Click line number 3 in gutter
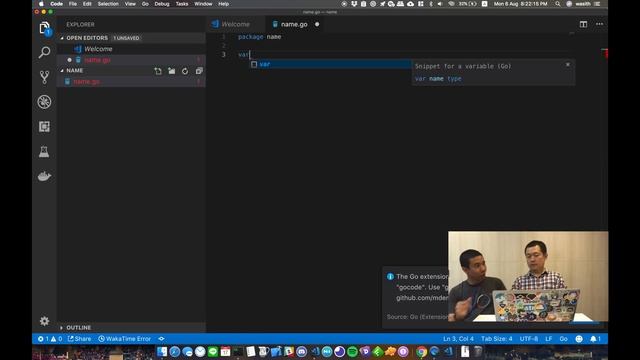Screen dimensions: 640x360 pos(223,54)
